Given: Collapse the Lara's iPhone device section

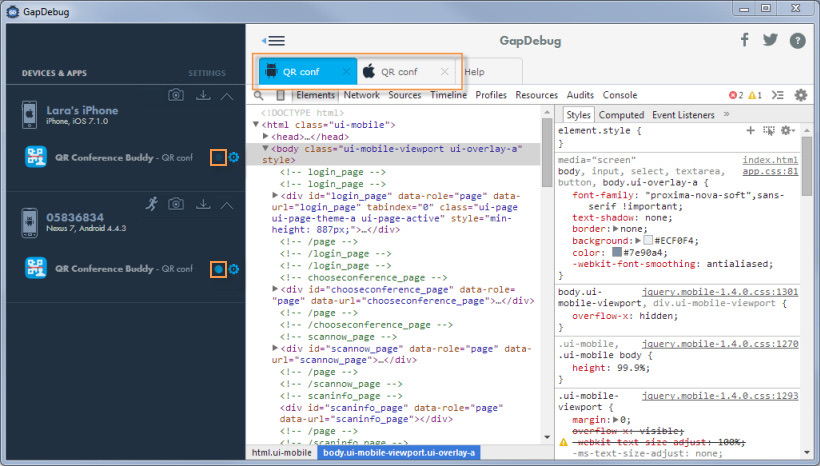Looking at the screenshot, I should pyautogui.click(x=227, y=95).
